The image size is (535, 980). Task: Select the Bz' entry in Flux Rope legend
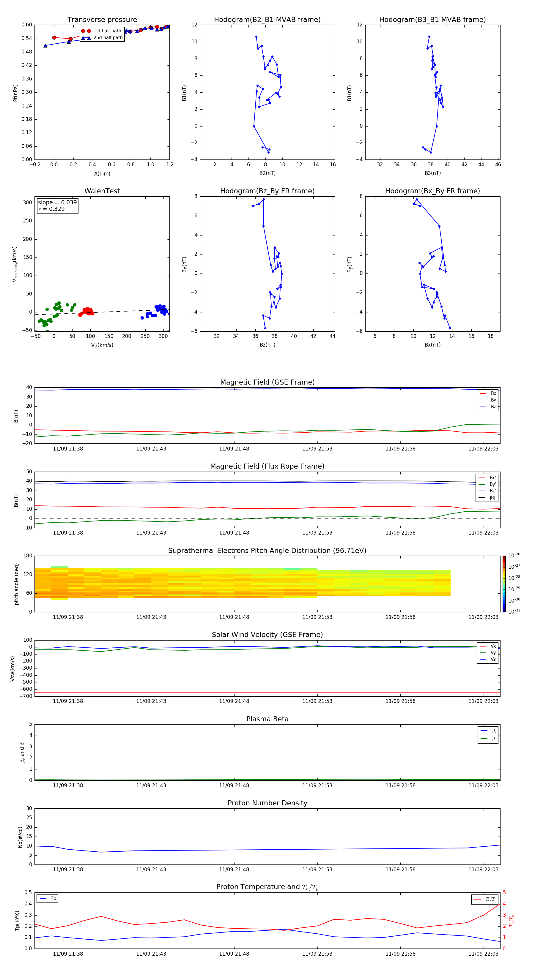coord(487,491)
